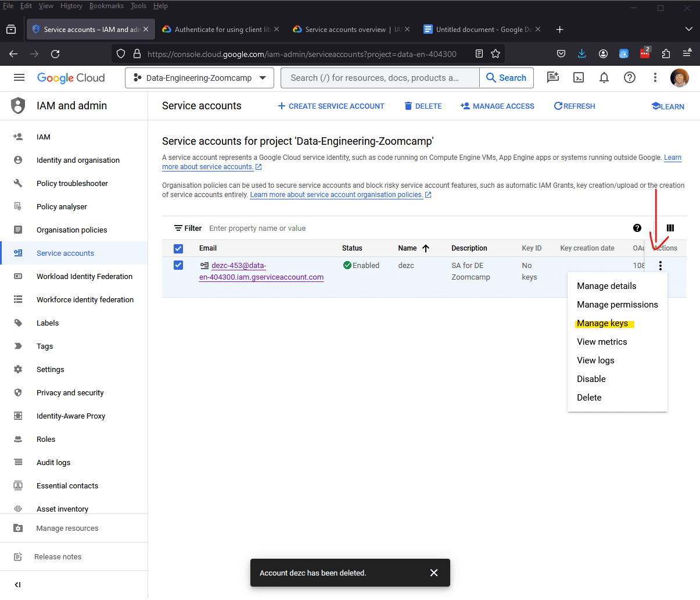The width and height of the screenshot is (700, 600).
Task: Reload the page with browser refresh icon
Action: click(55, 53)
